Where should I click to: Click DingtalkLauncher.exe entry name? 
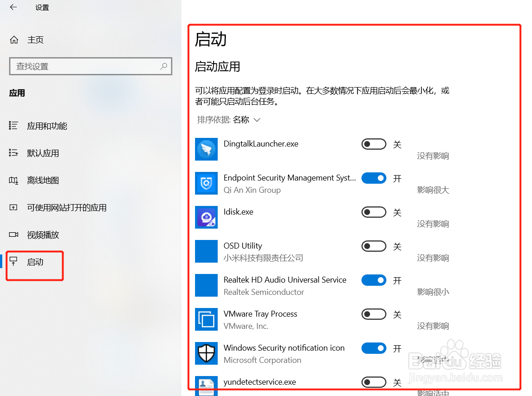[261, 144]
